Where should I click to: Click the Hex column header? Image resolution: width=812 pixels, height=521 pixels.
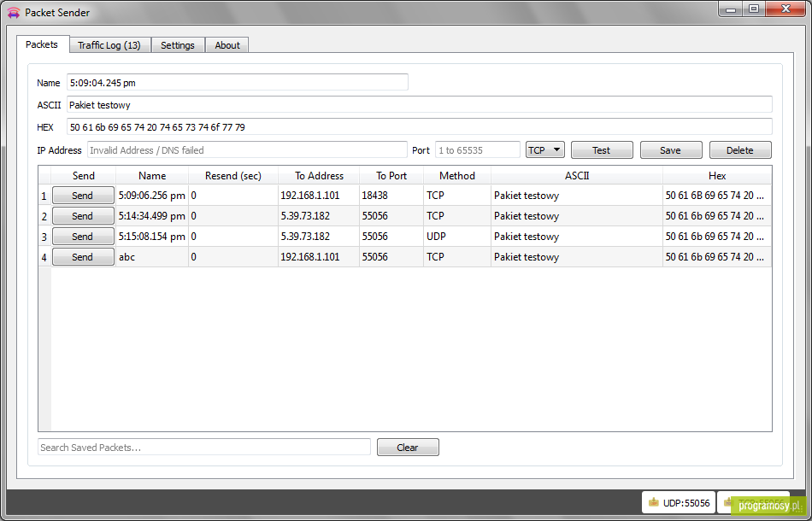(x=717, y=176)
